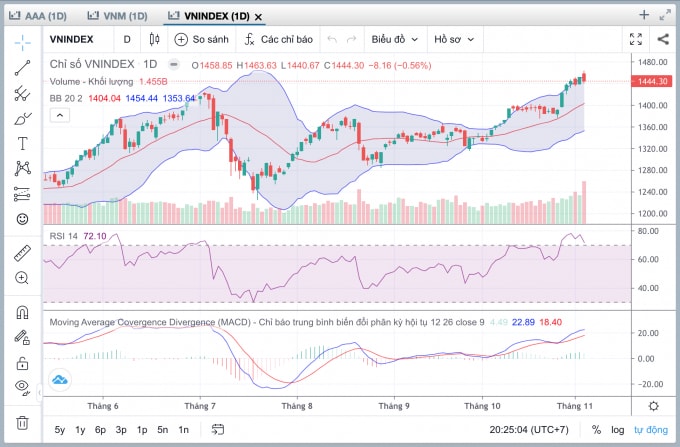The image size is (680, 447).
Task: Click the expand window icon in tab bar
Action: (x=665, y=16)
